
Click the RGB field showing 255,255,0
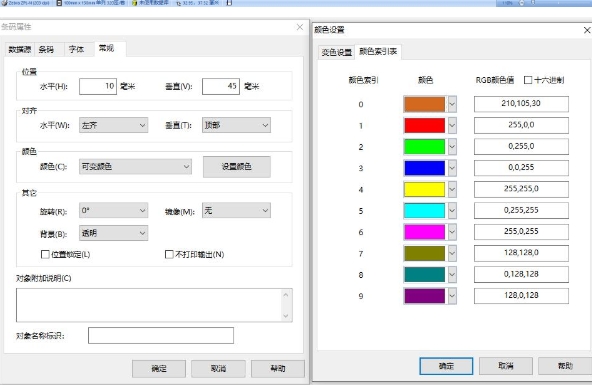[521, 189]
